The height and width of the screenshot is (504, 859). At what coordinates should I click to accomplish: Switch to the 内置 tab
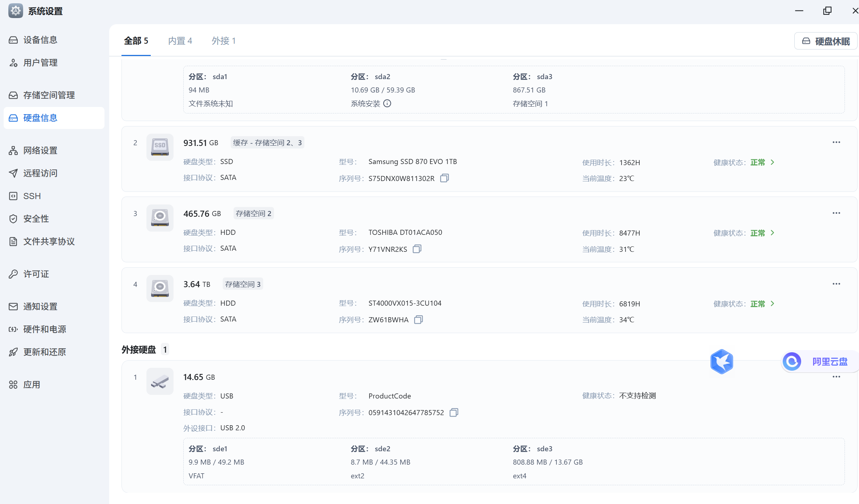[180, 41]
